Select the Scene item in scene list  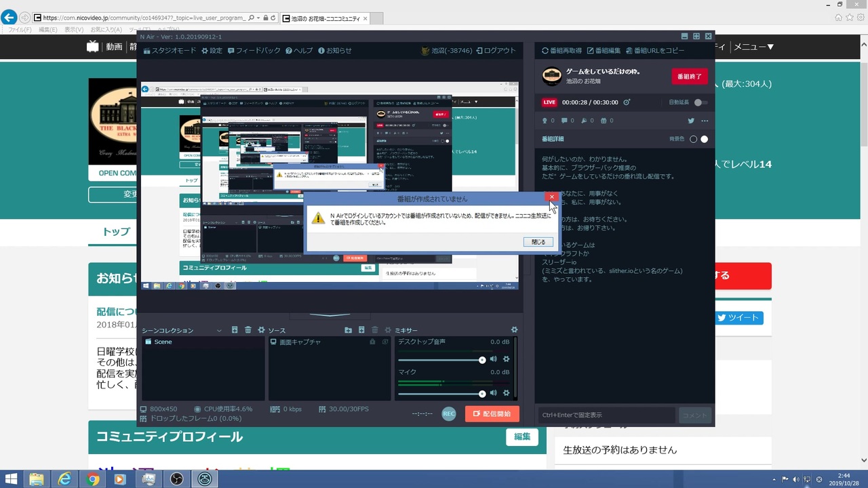(x=203, y=342)
